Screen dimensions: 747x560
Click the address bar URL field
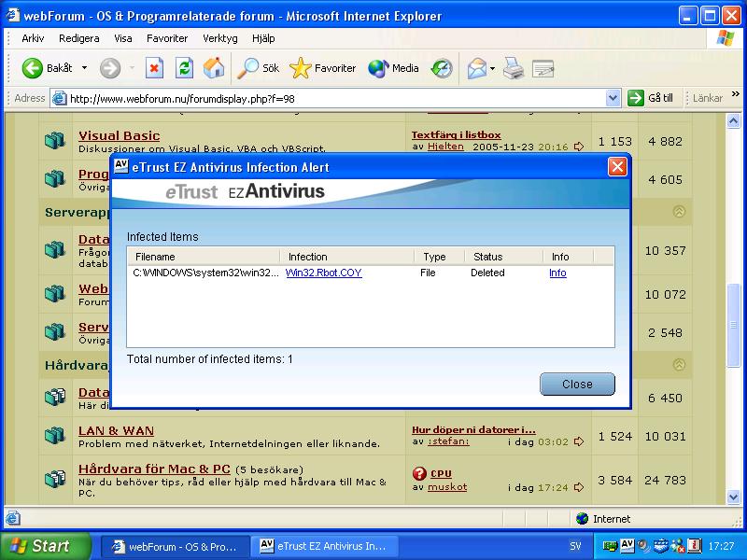329,99
